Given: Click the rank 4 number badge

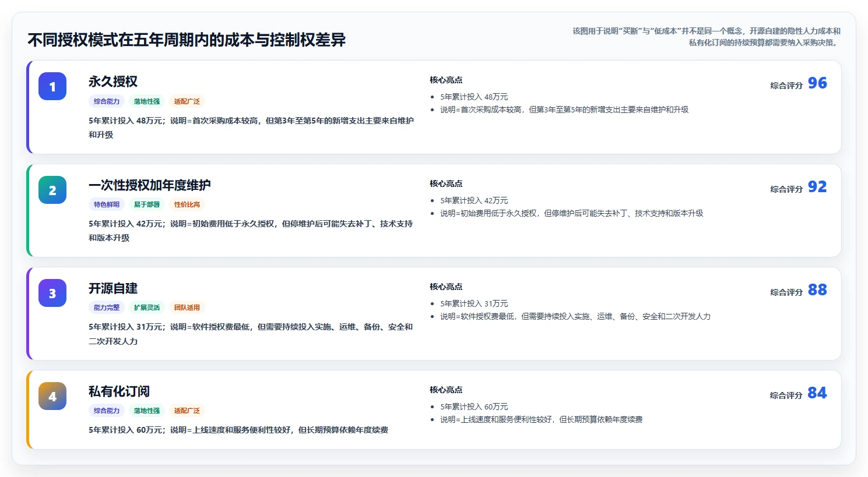Looking at the screenshot, I should click(x=52, y=396).
